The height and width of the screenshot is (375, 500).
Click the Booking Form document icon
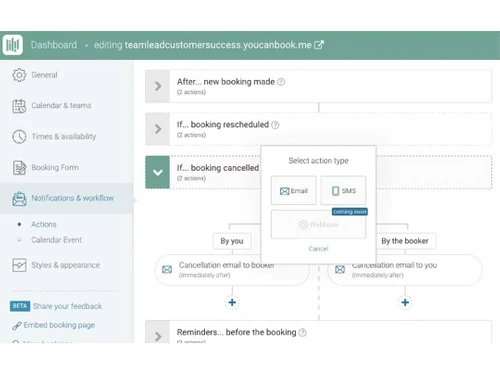point(19,168)
